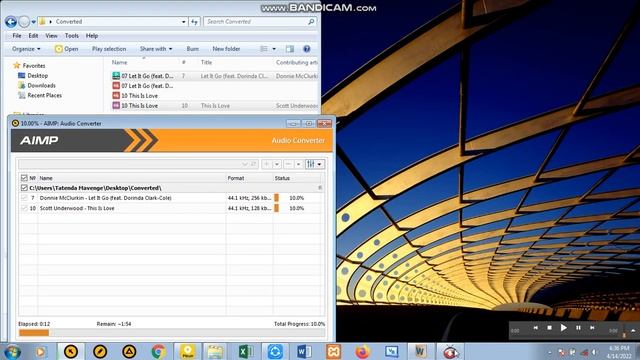Screen dimensions: 640x360
Task: Click the refresh button next to the address bar
Action: pyautogui.click(x=194, y=22)
